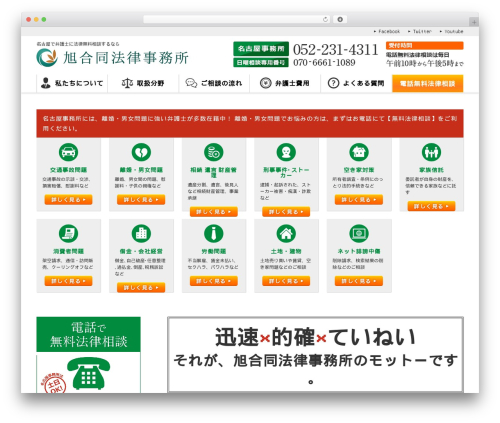Screen dimensions: 500x423
Task: Open the ご相談の流れ menu item
Action: (214, 83)
